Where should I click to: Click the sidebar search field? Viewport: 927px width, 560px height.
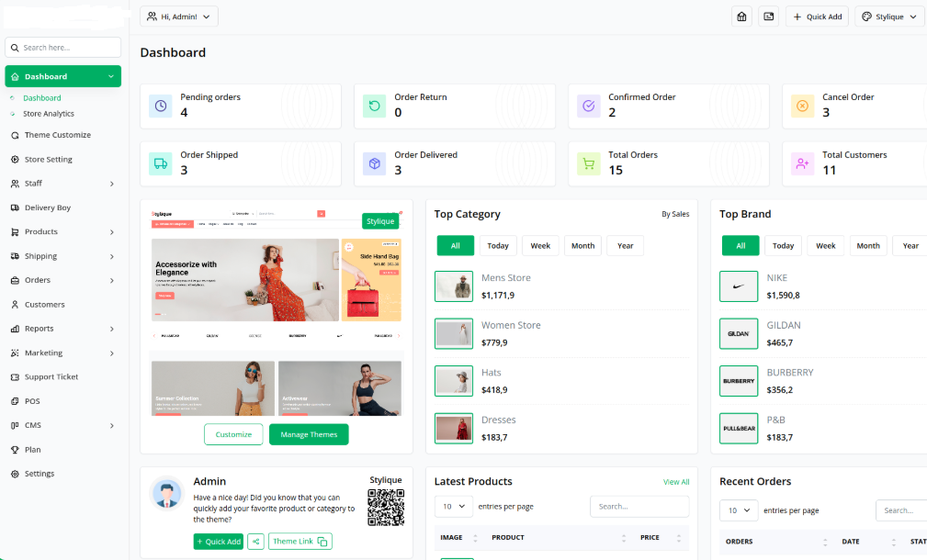(x=62, y=48)
